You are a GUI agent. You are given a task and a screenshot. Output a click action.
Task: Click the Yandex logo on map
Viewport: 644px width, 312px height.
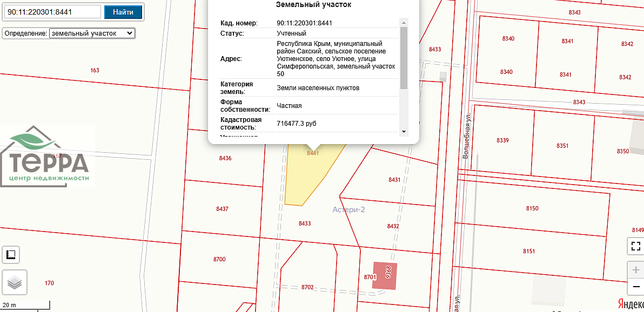tap(630, 303)
